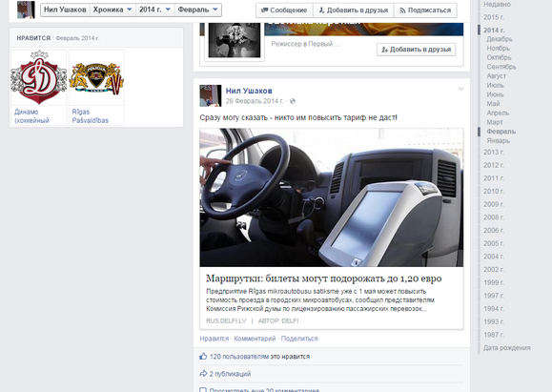Image resolution: width=552 pixels, height=392 pixels.
Task: Open the Динамо hockey club logo page
Action: coord(39,78)
